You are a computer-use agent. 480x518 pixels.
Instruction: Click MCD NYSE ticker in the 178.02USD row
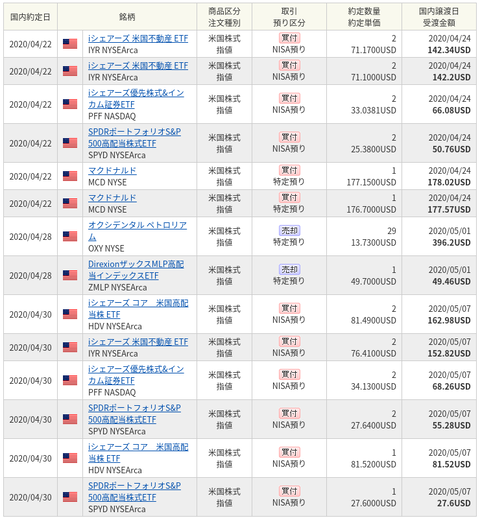point(107,183)
